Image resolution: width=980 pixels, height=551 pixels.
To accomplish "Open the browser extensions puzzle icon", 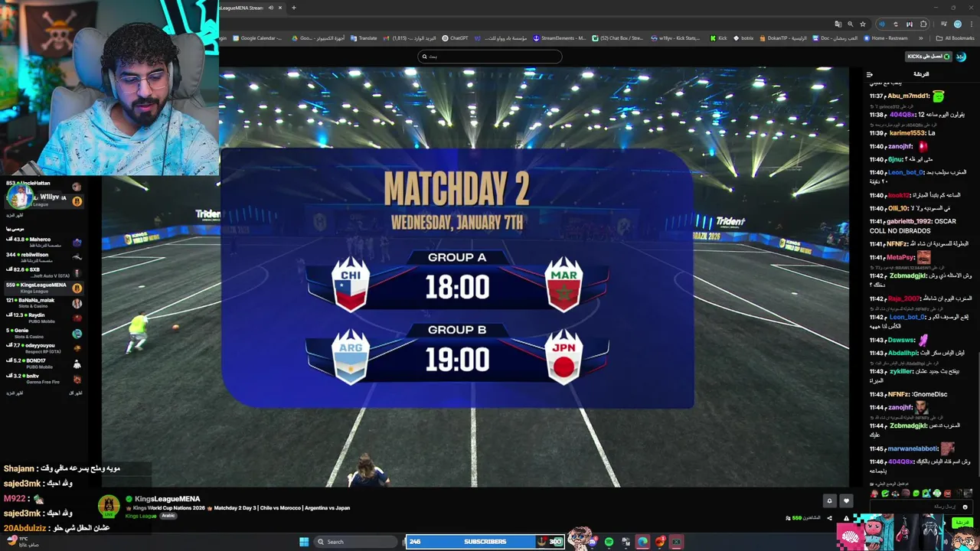I will pyautogui.click(x=923, y=24).
